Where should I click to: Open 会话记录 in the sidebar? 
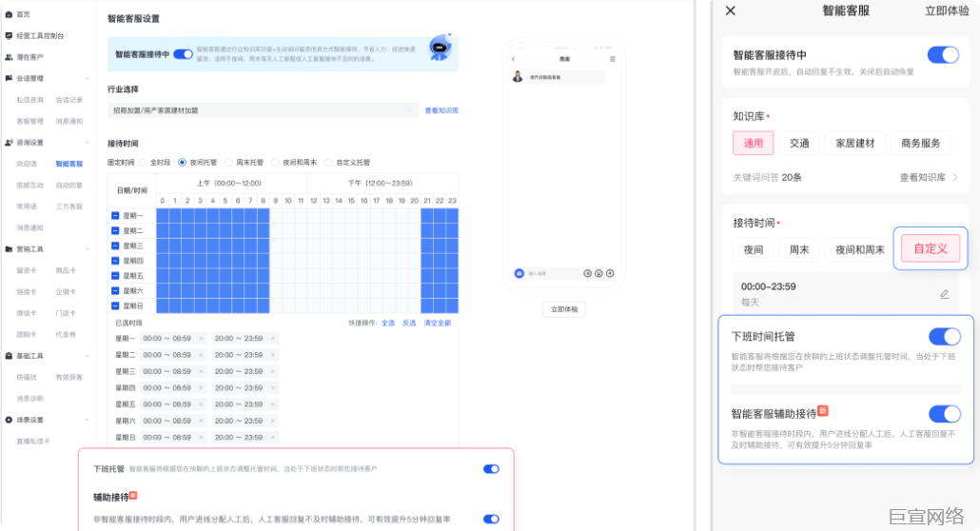(x=69, y=100)
